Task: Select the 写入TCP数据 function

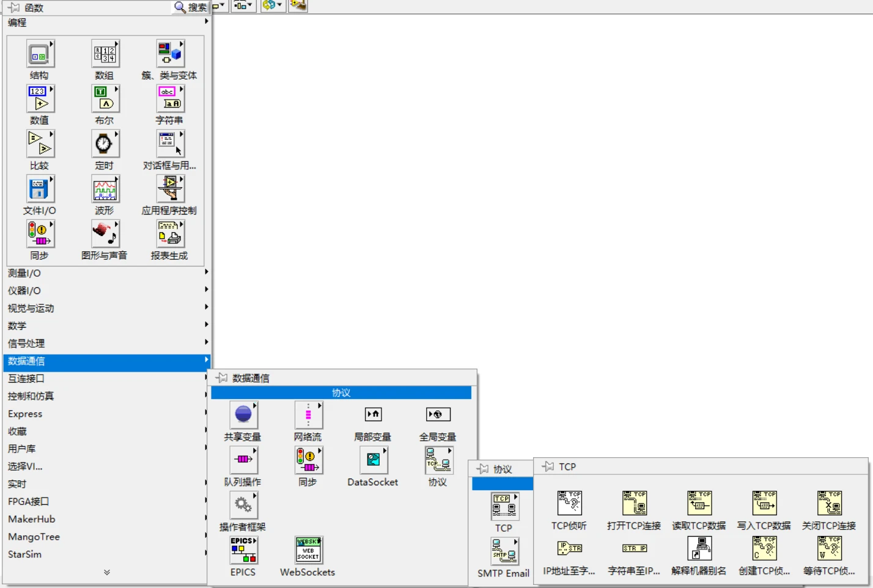Action: pos(764,503)
